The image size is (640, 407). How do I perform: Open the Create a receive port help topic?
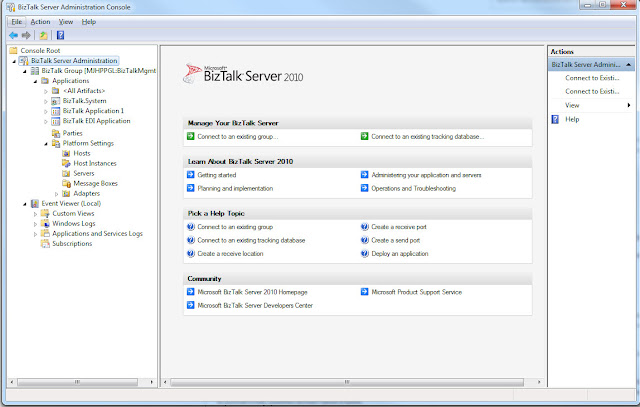click(x=399, y=227)
